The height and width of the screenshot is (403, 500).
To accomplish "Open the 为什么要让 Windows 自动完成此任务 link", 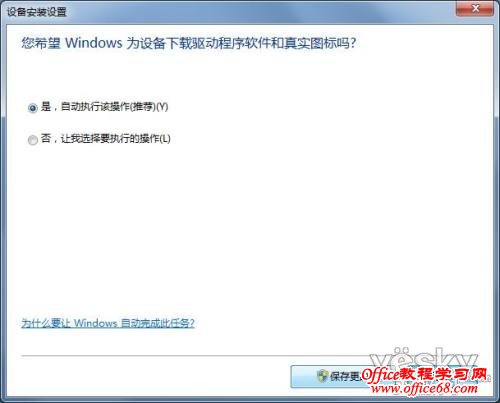I will click(x=108, y=323).
